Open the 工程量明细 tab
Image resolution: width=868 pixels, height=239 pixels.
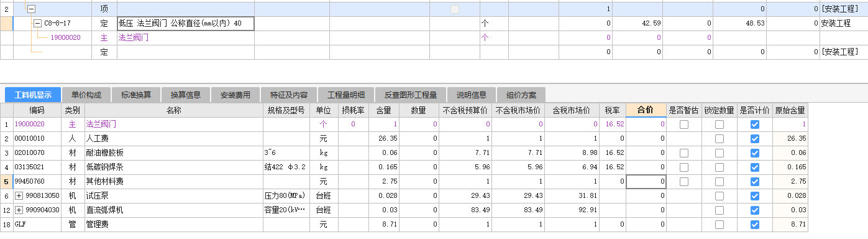click(346, 95)
